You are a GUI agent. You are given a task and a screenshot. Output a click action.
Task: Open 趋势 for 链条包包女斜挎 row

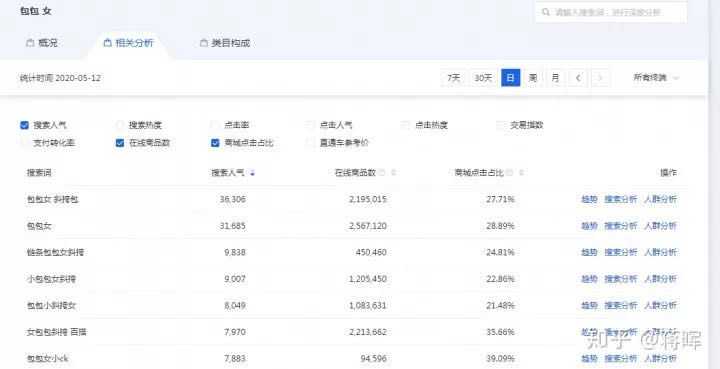[x=590, y=252]
